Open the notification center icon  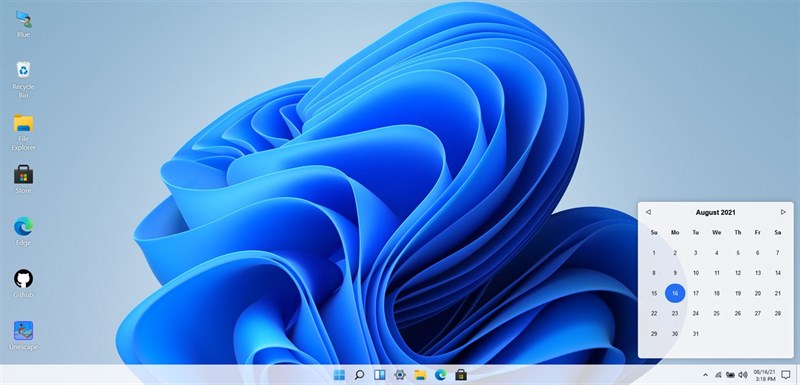coord(786,375)
